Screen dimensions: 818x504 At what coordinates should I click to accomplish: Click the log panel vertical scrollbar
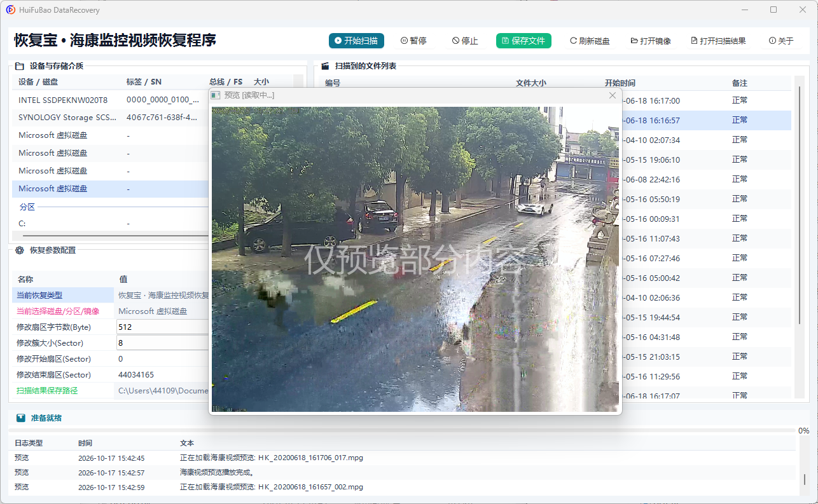(804, 479)
